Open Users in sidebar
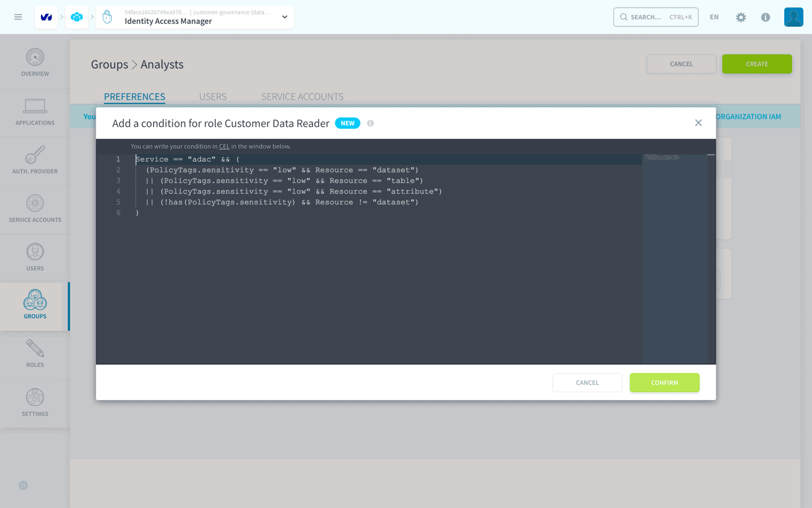Image resolution: width=812 pixels, height=508 pixels. coord(35,258)
